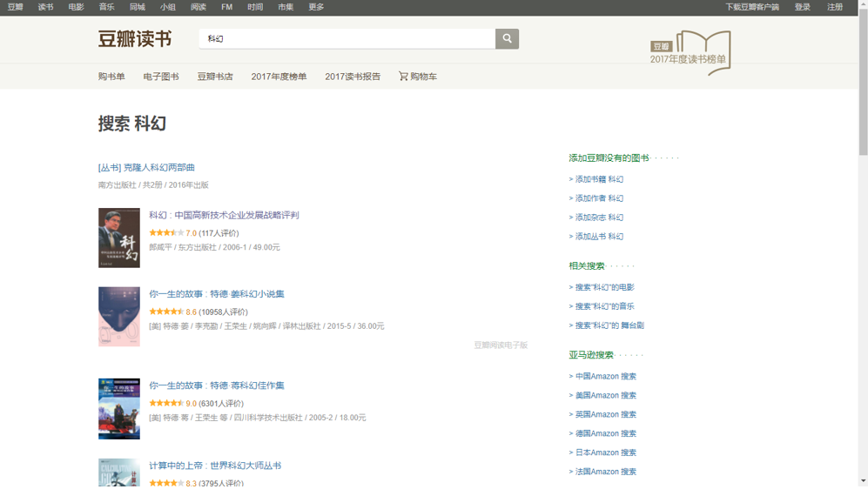Open 下载豆瓣客户端 link
The image size is (868, 496).
[752, 7]
